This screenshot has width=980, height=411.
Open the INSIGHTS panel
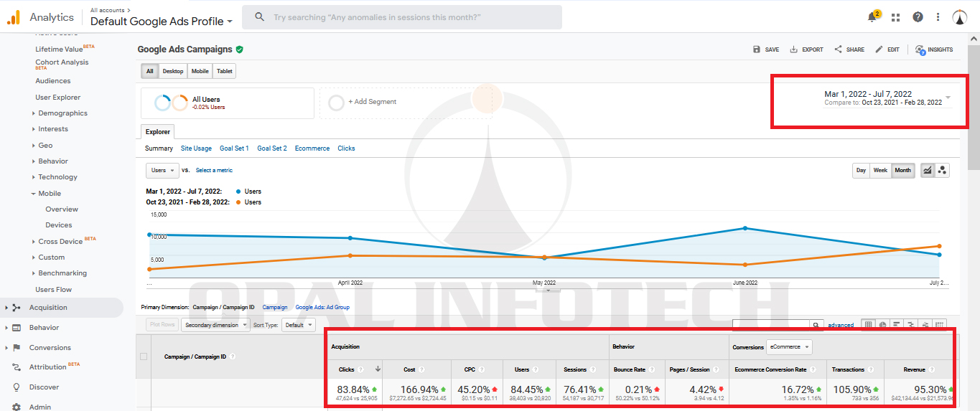[x=934, y=49]
